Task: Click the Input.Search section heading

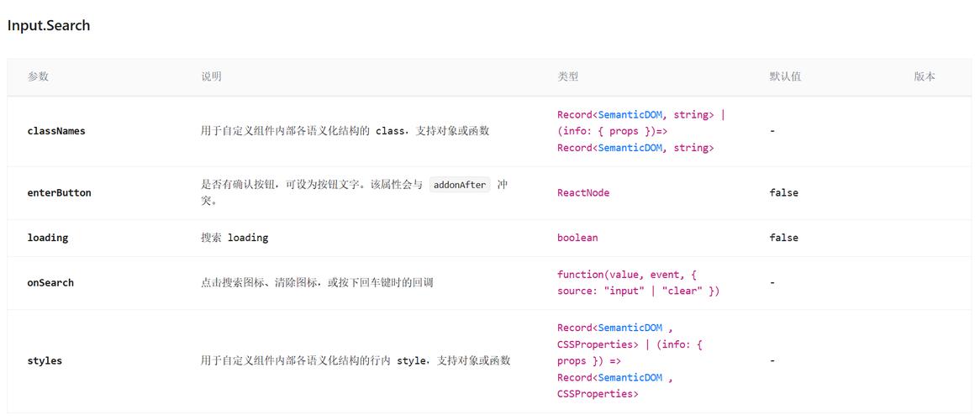Action: point(49,26)
